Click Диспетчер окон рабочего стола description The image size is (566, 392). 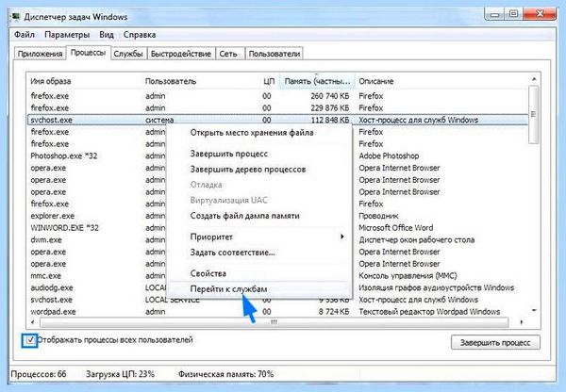point(417,239)
